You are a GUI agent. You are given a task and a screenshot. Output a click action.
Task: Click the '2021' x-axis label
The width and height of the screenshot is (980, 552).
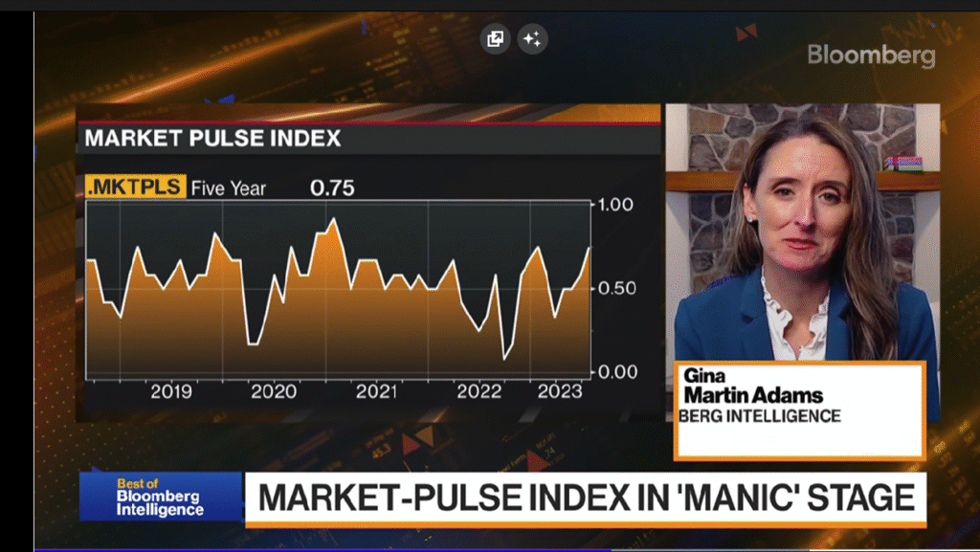tap(376, 391)
